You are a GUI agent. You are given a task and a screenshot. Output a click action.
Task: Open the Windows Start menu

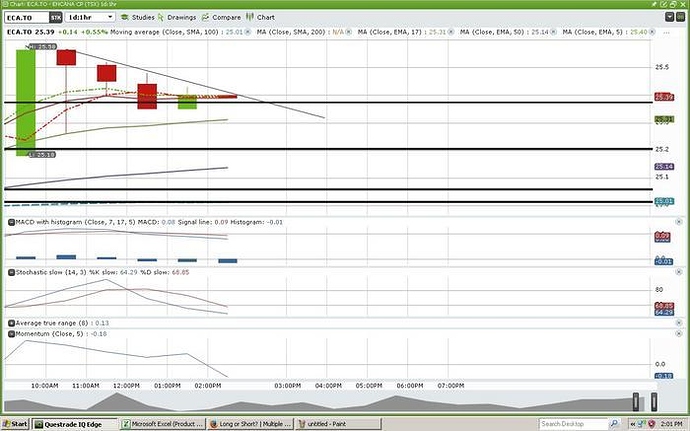[15, 424]
